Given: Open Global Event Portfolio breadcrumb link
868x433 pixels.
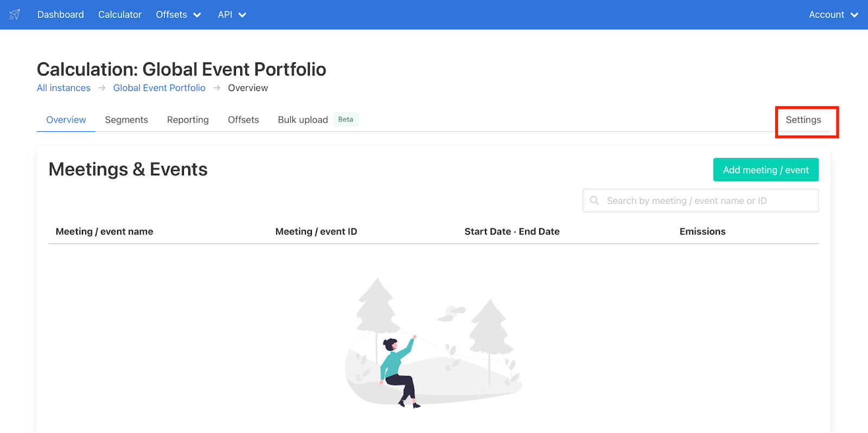Looking at the screenshot, I should [x=159, y=88].
